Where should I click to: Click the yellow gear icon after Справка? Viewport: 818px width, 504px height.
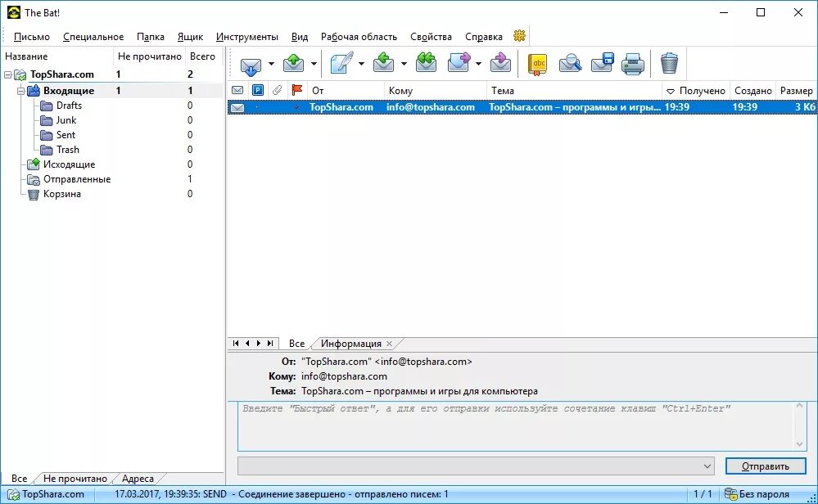point(519,36)
